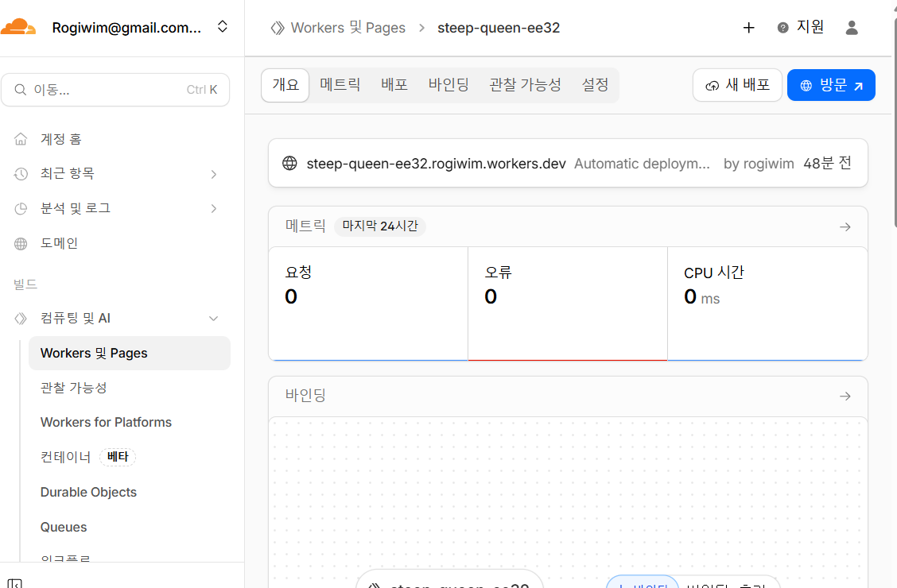Click the blue 방문 button
The width and height of the screenshot is (897, 588).
(831, 85)
